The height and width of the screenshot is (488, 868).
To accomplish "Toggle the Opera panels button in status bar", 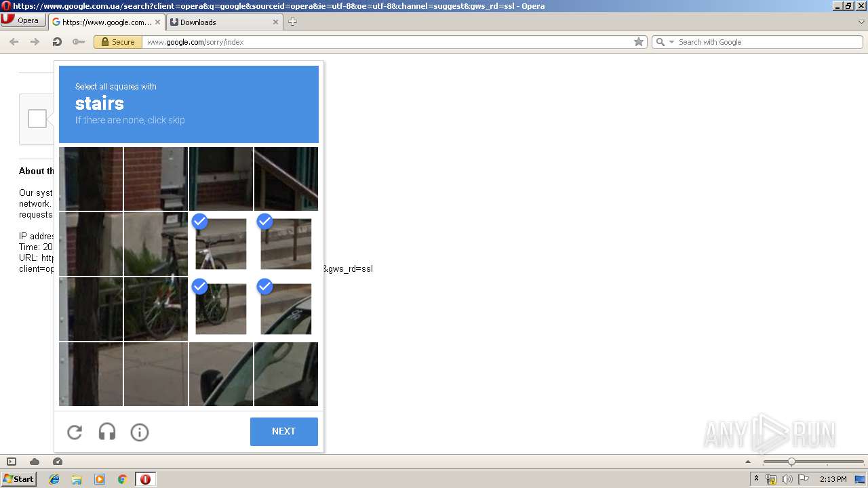I will [12, 462].
